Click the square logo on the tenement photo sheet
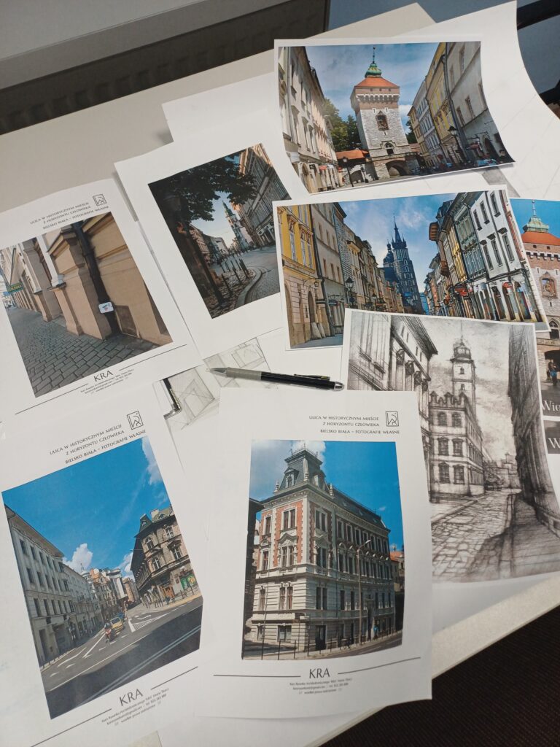 tap(392, 418)
